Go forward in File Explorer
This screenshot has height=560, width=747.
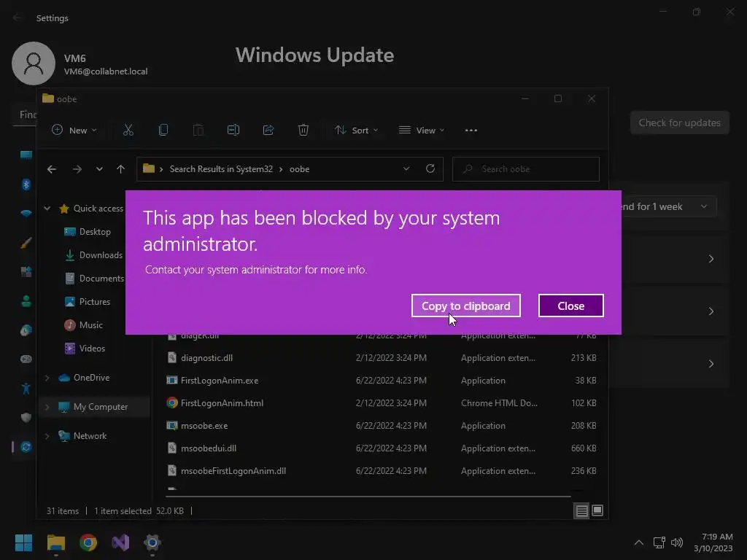(77, 169)
